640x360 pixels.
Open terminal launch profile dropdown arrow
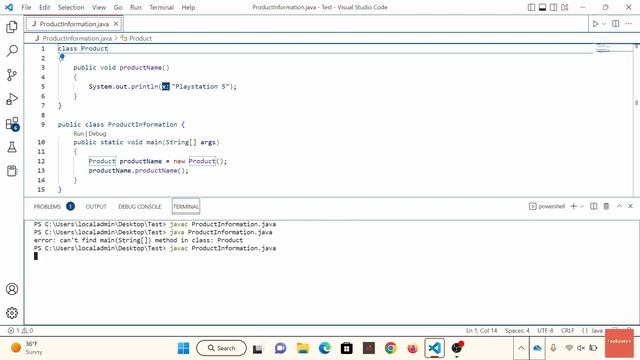[x=582, y=207]
